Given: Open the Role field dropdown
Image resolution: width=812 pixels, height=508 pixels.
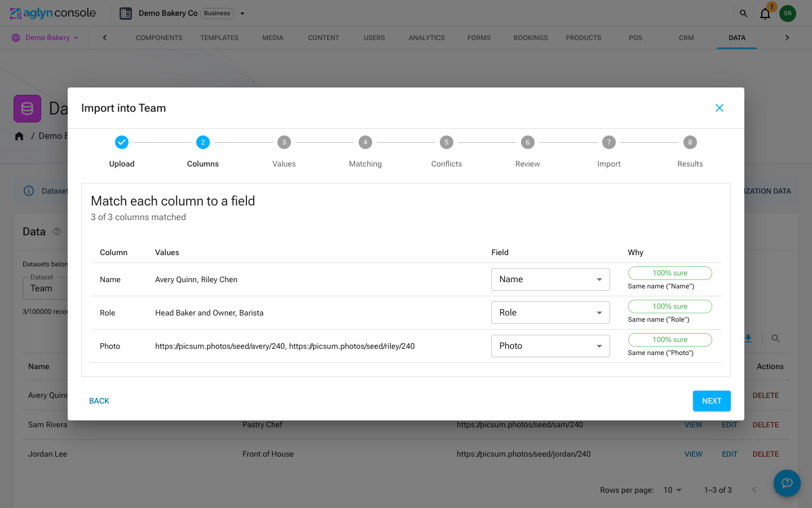Looking at the screenshot, I should coord(550,313).
